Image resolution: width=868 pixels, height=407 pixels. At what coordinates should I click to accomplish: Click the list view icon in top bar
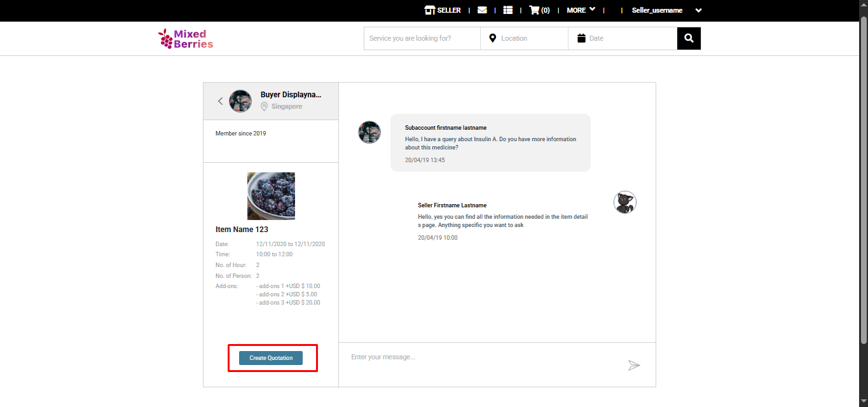(x=507, y=10)
